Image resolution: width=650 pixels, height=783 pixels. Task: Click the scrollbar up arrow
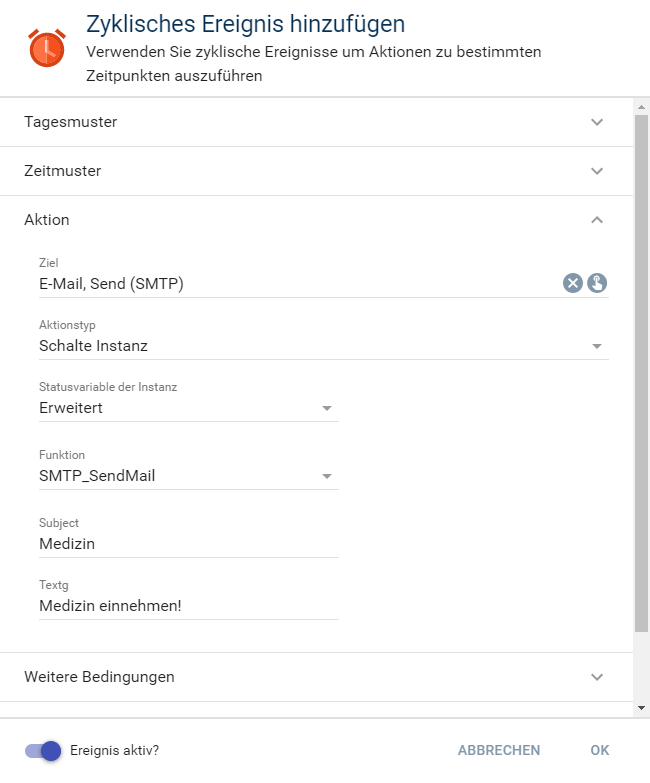641,105
